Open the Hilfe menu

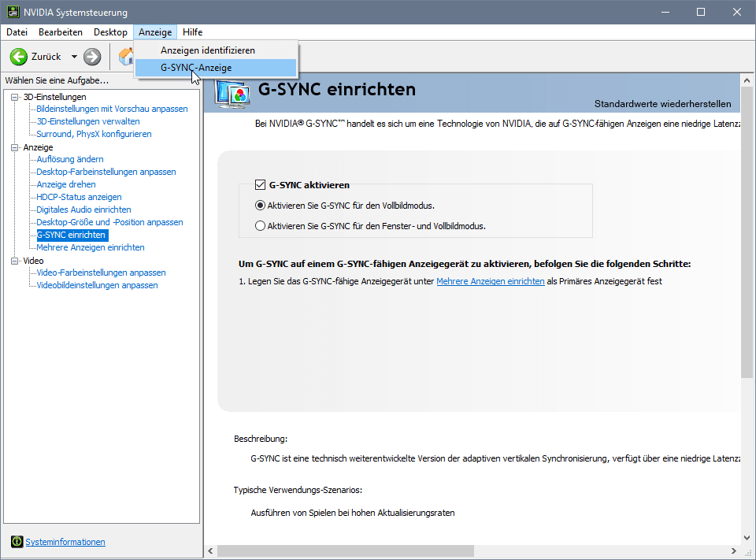click(x=192, y=32)
